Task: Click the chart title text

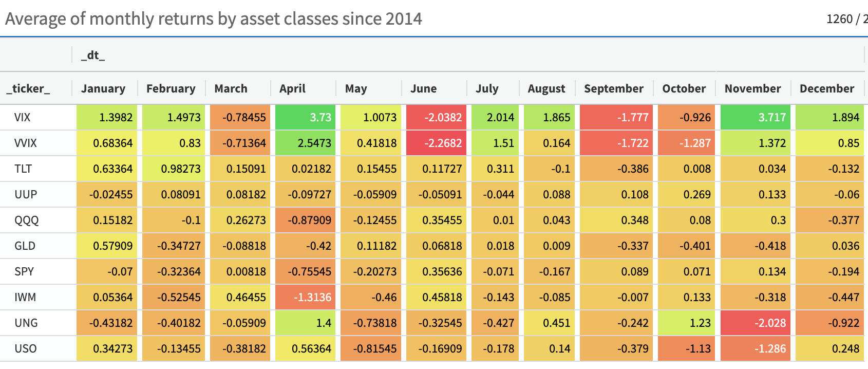Action: tap(214, 19)
